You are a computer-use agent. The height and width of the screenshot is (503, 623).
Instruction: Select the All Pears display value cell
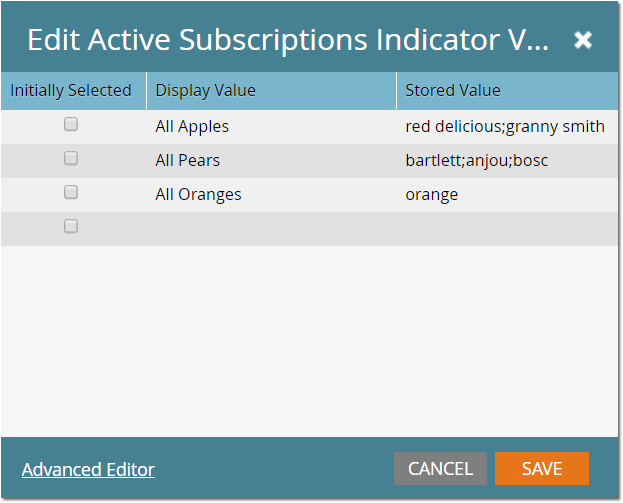188,160
